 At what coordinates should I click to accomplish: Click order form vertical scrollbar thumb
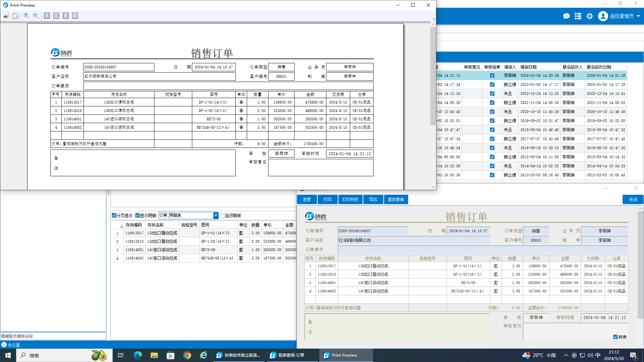641,265
